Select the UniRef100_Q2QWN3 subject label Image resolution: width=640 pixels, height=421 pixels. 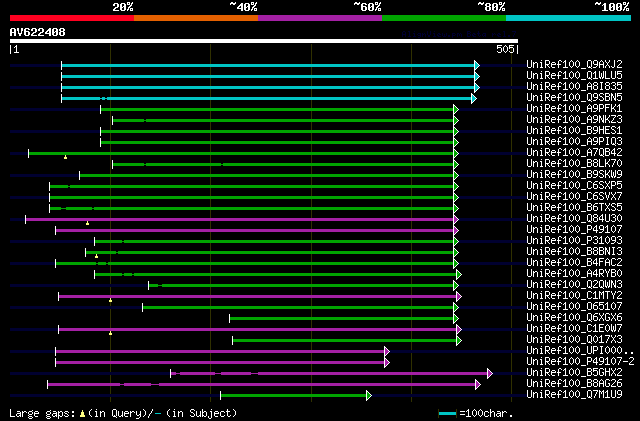point(574,285)
